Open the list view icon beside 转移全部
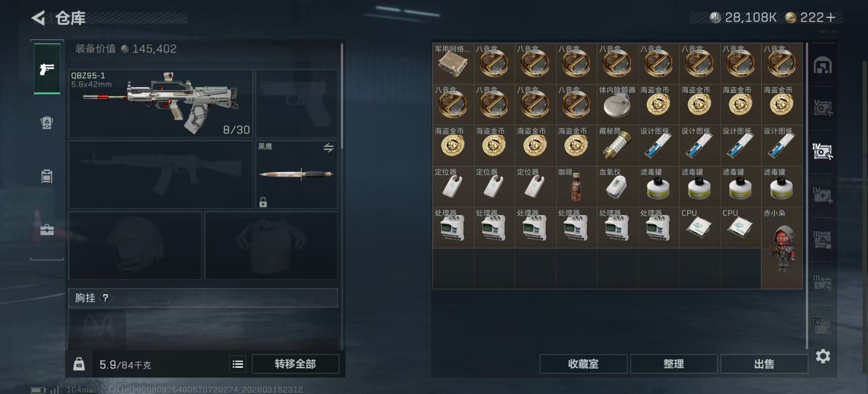Screen dimensions: 868x394 pyautogui.click(x=238, y=364)
